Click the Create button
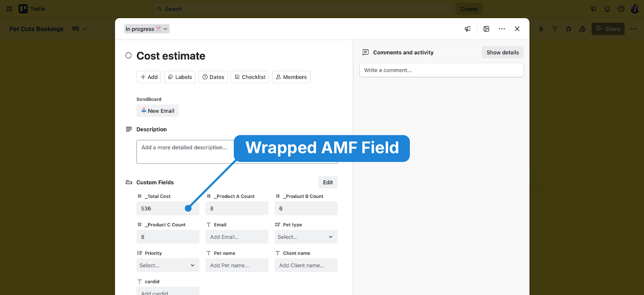 pos(469,9)
